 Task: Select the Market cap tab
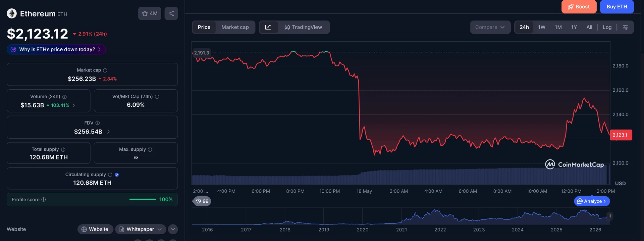[x=235, y=27]
